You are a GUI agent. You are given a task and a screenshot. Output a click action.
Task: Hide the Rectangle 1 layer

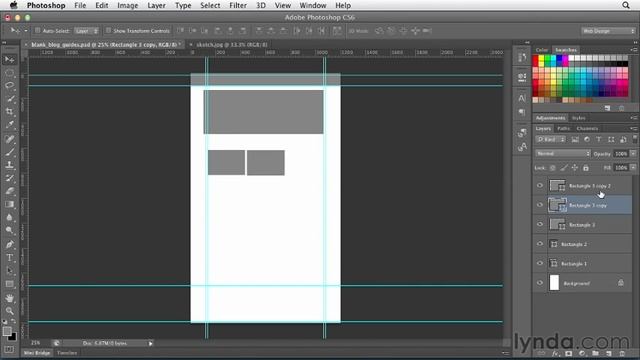click(x=540, y=263)
